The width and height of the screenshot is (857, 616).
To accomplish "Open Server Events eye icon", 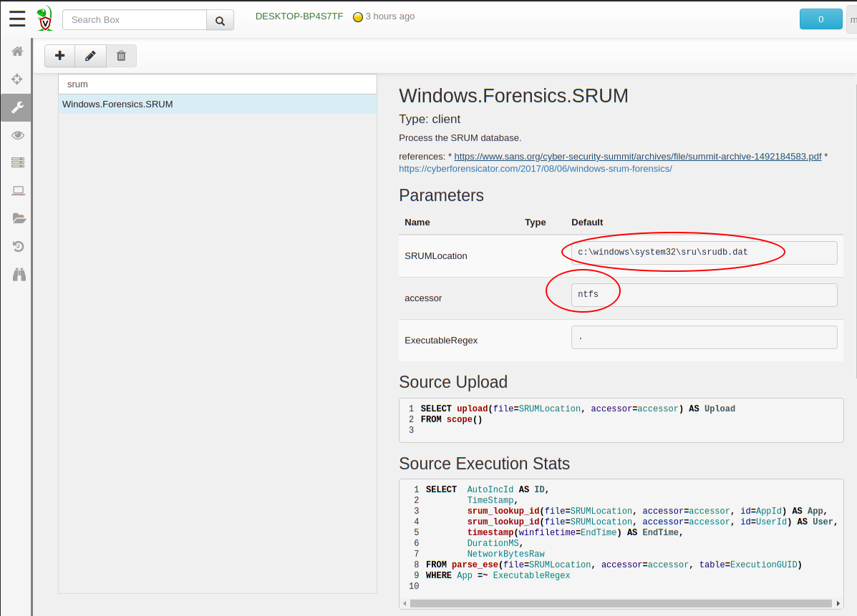I will tap(18, 135).
